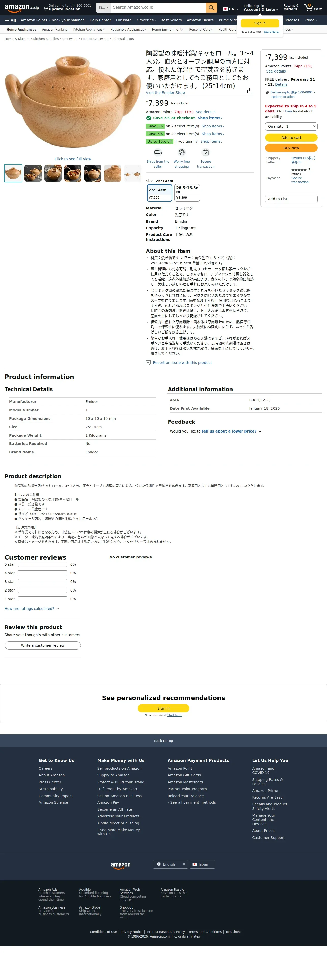Viewport: 327px width, 980px height.
Task: Visit the Emidor Store link
Action: pyautogui.click(x=166, y=92)
